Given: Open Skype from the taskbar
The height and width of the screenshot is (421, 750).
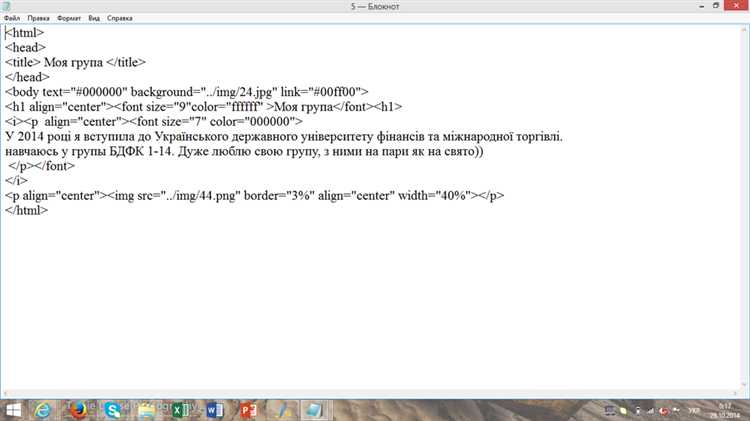Looking at the screenshot, I should click(113, 410).
